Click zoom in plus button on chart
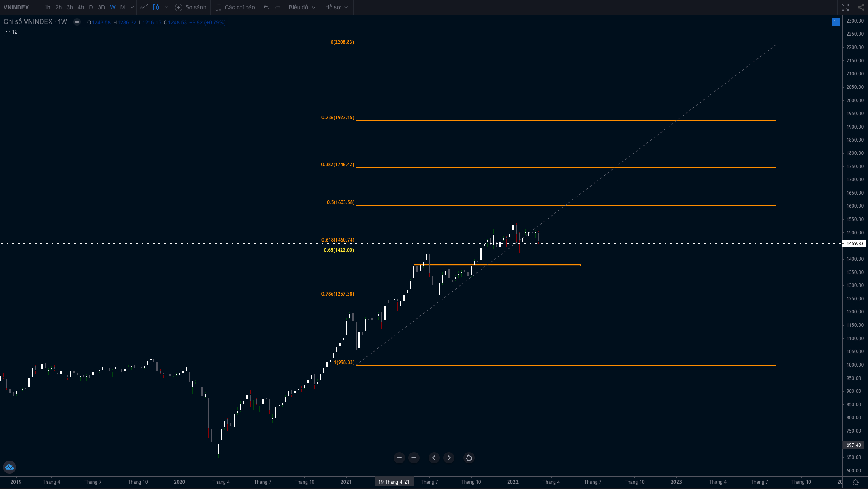 pyautogui.click(x=414, y=458)
